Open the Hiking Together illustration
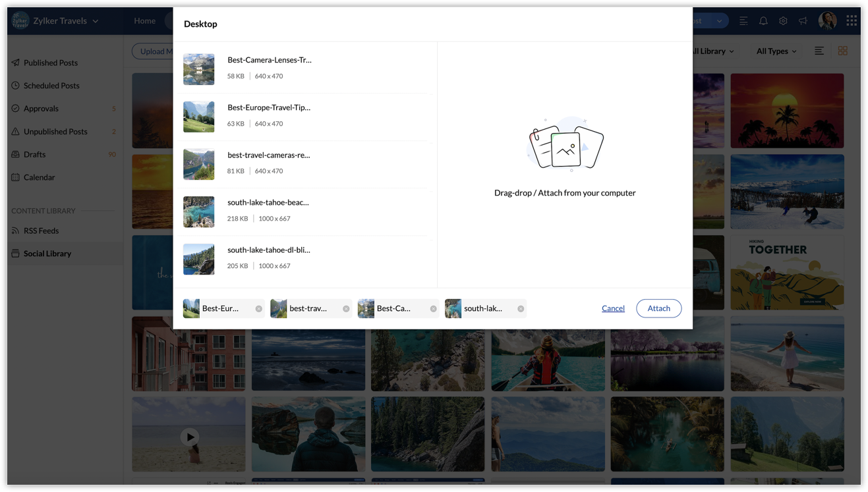The width and height of the screenshot is (868, 492). point(787,273)
